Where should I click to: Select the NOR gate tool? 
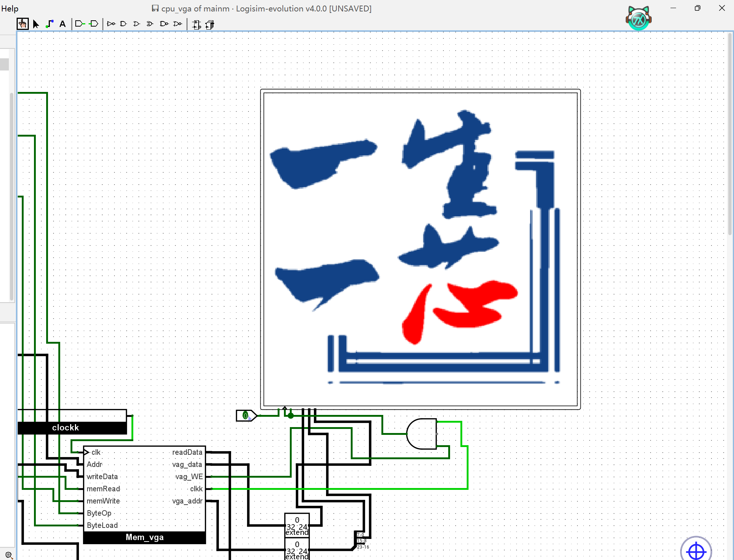pos(178,24)
